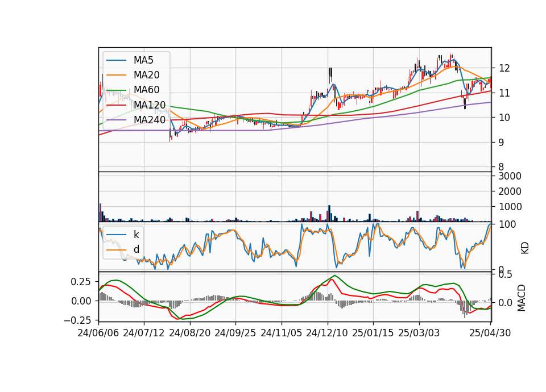Screen dimensions: 546x392
Task: Click the 24/08/20 date label
Action: tap(190, 333)
